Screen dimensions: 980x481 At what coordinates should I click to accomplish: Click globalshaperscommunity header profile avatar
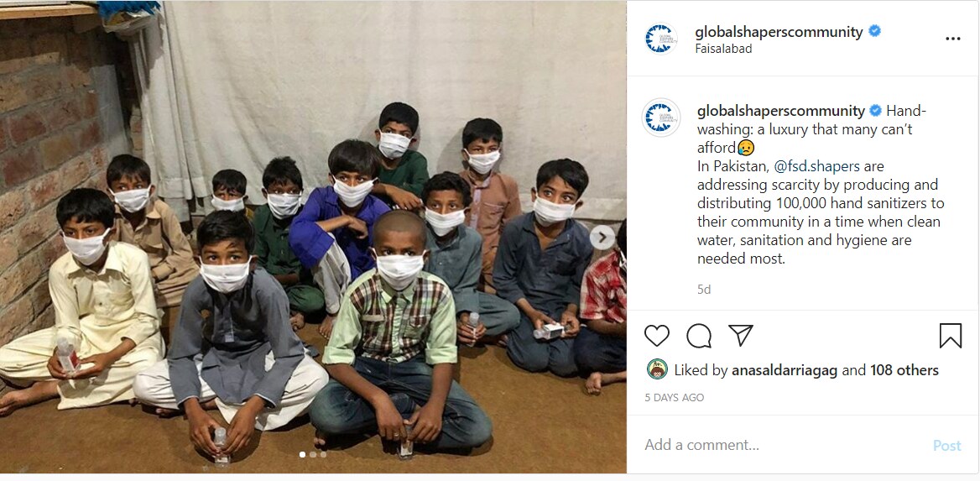[660, 39]
